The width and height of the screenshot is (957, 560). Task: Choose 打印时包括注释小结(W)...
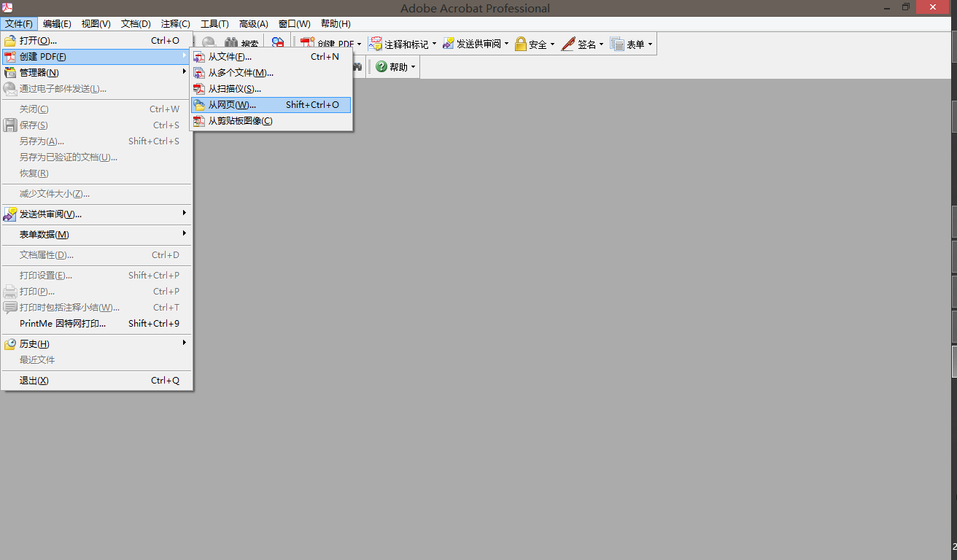click(x=96, y=308)
